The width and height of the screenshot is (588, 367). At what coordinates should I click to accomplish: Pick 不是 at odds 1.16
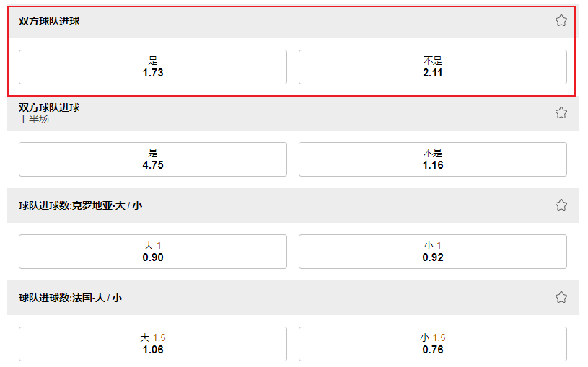(433, 159)
